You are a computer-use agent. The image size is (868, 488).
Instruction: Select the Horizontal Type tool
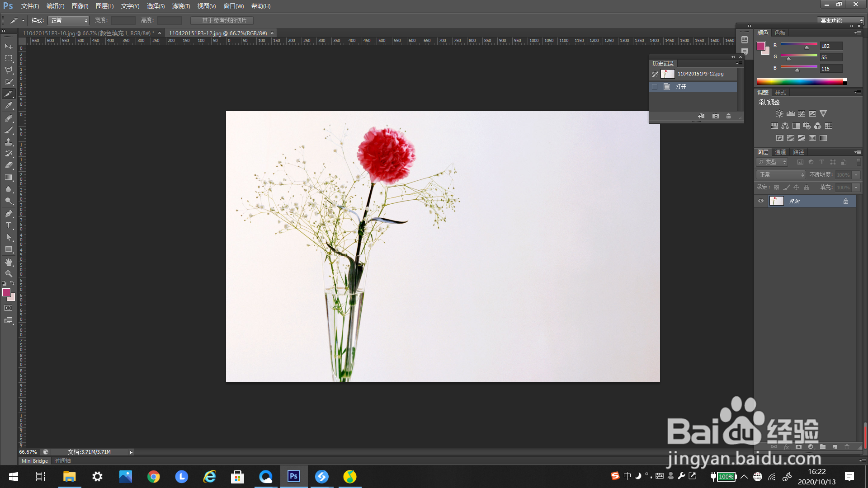(9, 225)
